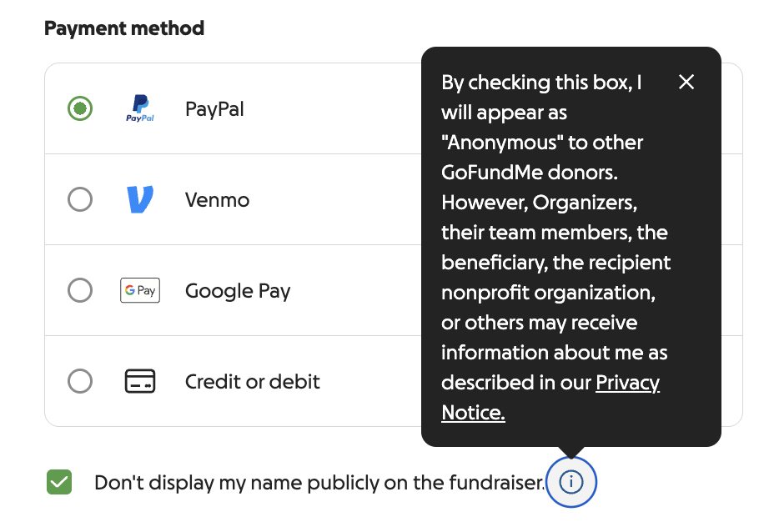Click the PayPal text label
The width and height of the screenshot is (764, 532).
[214, 109]
